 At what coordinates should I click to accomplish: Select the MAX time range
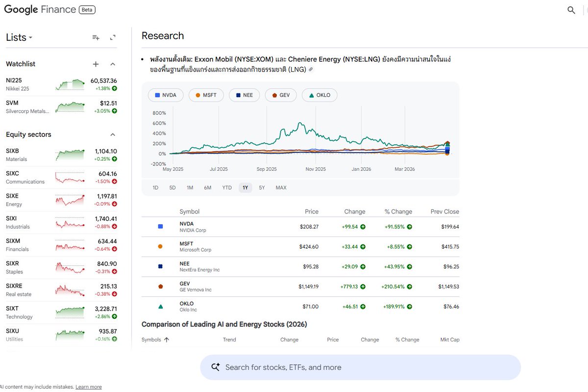(281, 187)
